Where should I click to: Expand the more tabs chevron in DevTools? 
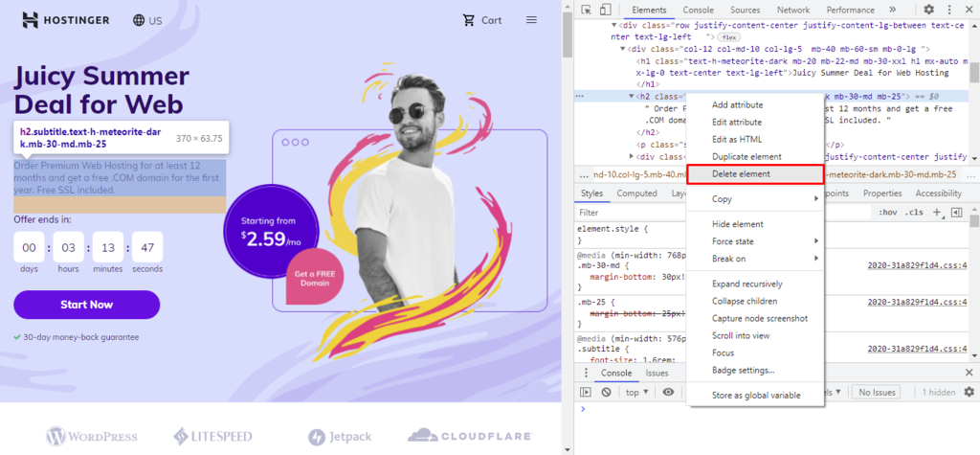[x=893, y=10]
